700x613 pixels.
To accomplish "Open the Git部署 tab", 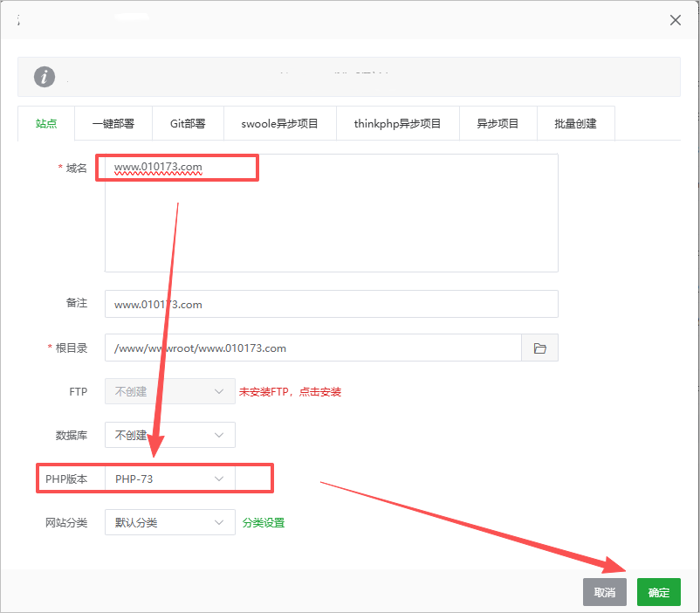I will 188,124.
